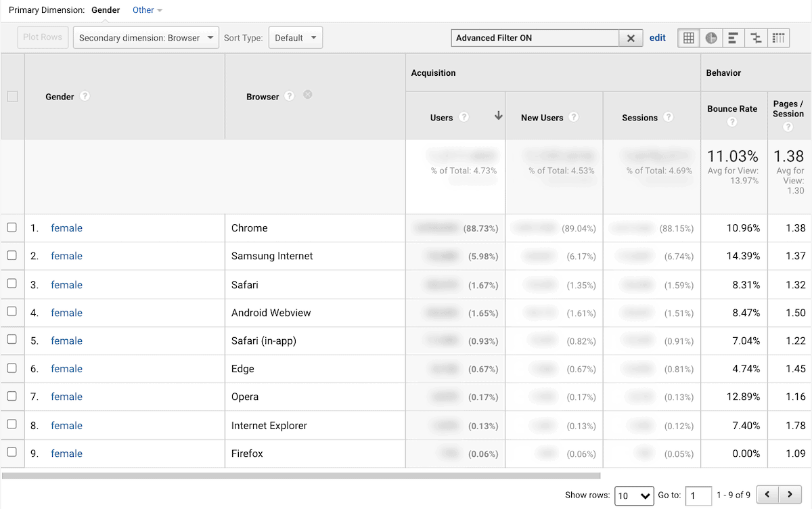Open Secondary dimension: Browser dropdown
The image size is (812, 509).
(146, 38)
